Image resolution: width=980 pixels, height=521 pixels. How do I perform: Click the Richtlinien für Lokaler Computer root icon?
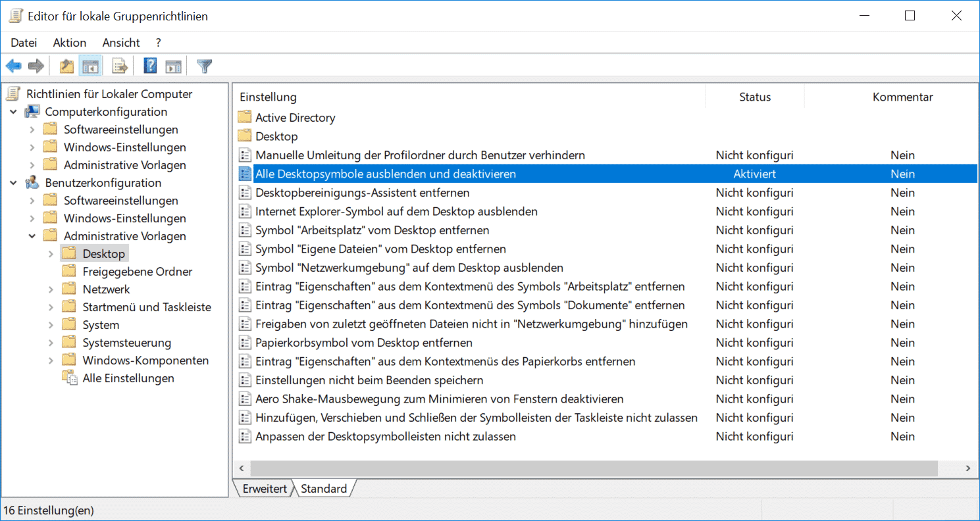(x=14, y=94)
